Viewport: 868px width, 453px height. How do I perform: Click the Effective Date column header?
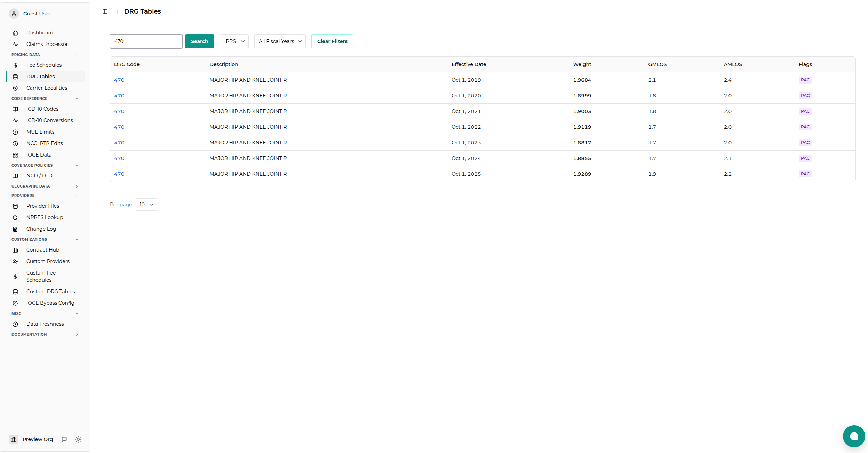click(469, 64)
